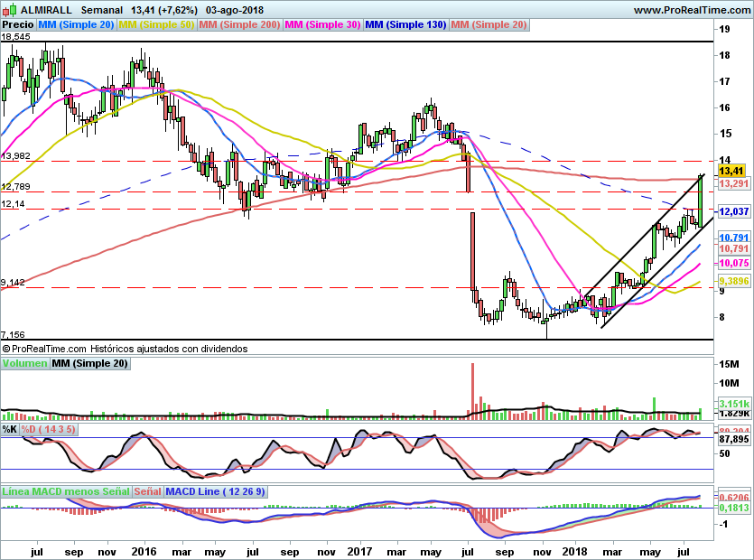Screen dimensions: 754x560
Task: Open the MACD Line ( 12 26 9) label
Action: [x=215, y=491]
